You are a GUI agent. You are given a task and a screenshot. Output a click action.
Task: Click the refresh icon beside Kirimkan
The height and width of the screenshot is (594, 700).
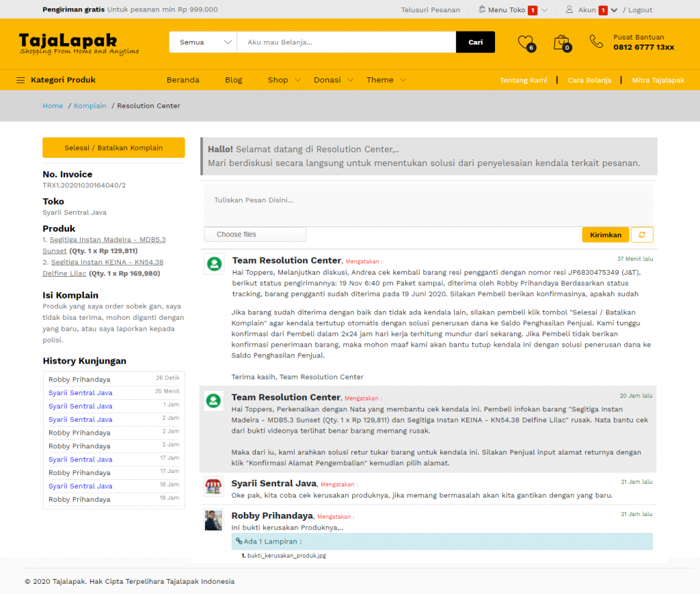coord(642,234)
